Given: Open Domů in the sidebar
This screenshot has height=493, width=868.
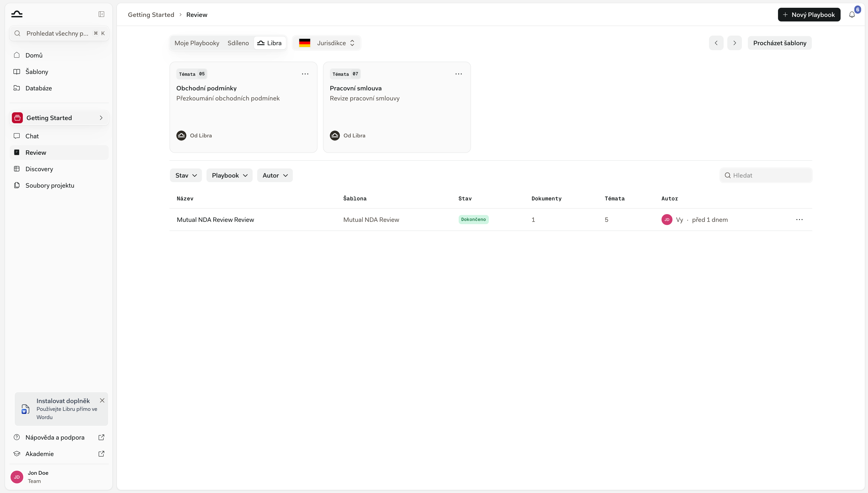Looking at the screenshot, I should pos(59,55).
